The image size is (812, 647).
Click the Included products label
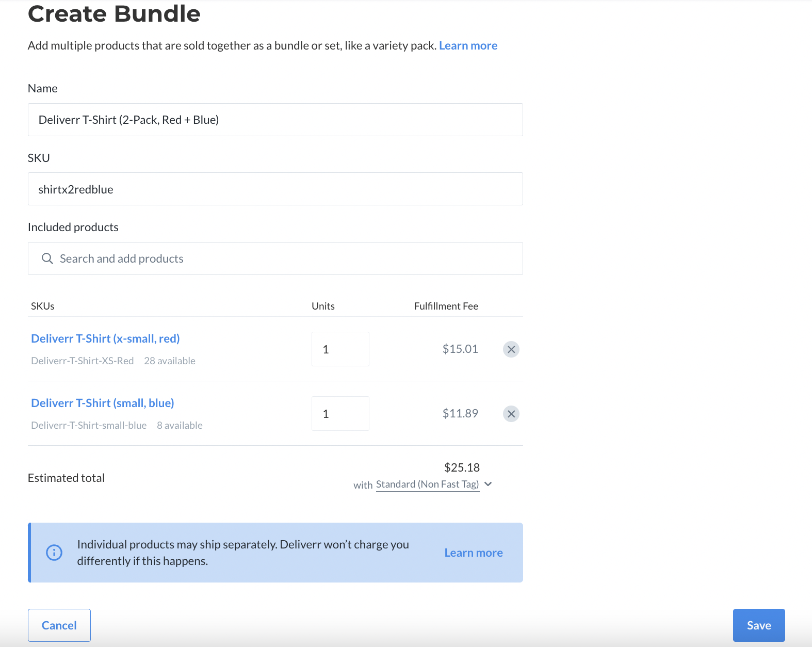click(73, 227)
